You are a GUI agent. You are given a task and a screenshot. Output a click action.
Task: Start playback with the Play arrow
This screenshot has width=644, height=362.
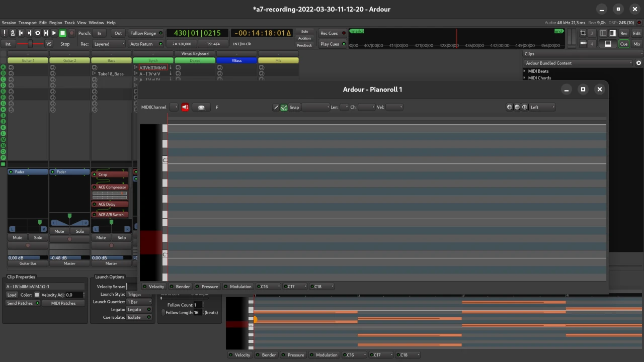(x=54, y=33)
